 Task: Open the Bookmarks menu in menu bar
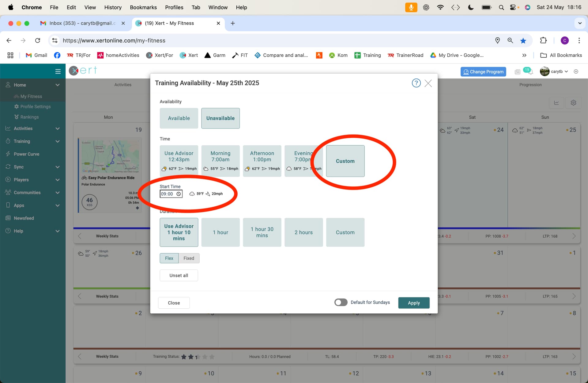143,7
